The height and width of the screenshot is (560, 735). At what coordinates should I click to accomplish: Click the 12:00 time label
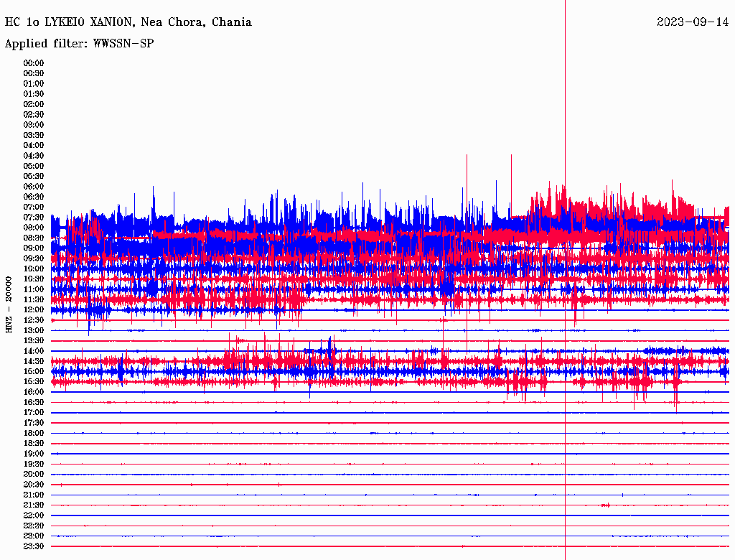coord(34,310)
